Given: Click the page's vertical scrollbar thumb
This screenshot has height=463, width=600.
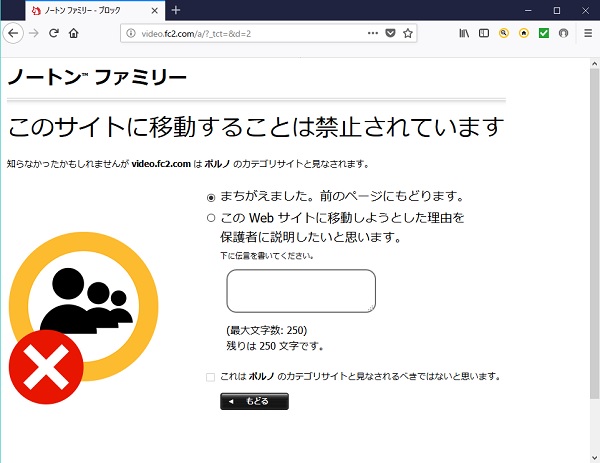Looking at the screenshot, I should (x=594, y=233).
